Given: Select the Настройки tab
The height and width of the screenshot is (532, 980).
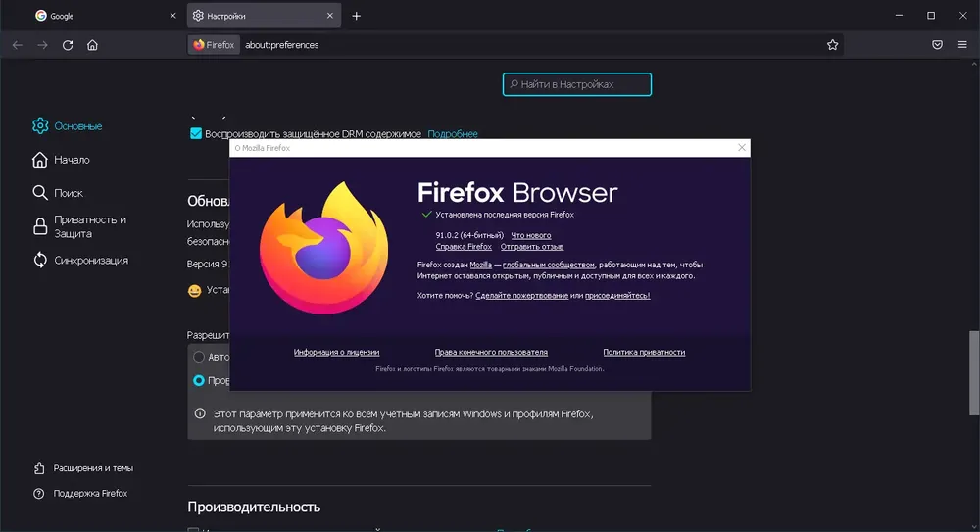Looking at the screenshot, I should tap(264, 16).
